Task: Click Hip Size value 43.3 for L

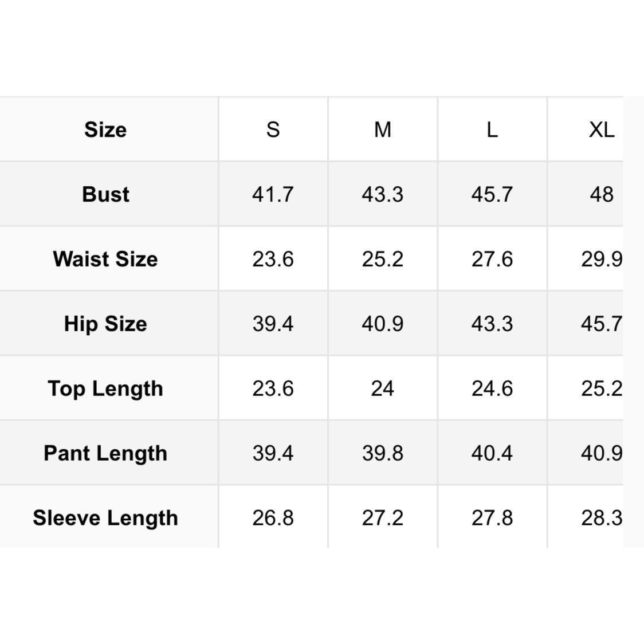Action: point(492,324)
